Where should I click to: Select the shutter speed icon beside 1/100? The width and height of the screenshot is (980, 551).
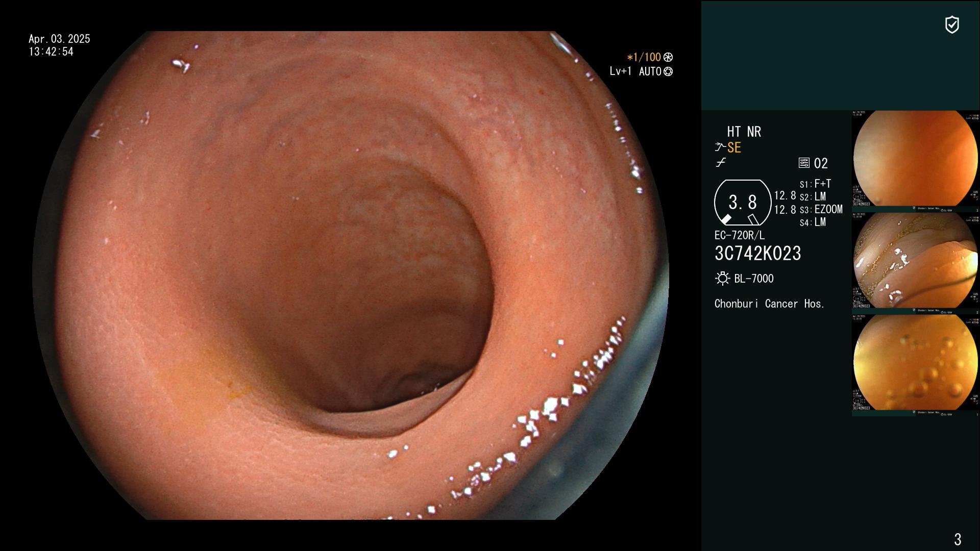pyautogui.click(x=668, y=58)
